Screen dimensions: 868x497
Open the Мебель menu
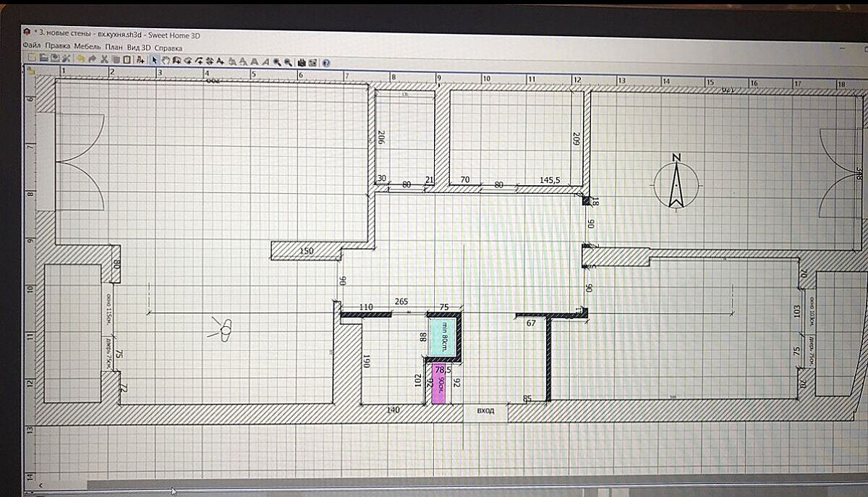(x=87, y=47)
